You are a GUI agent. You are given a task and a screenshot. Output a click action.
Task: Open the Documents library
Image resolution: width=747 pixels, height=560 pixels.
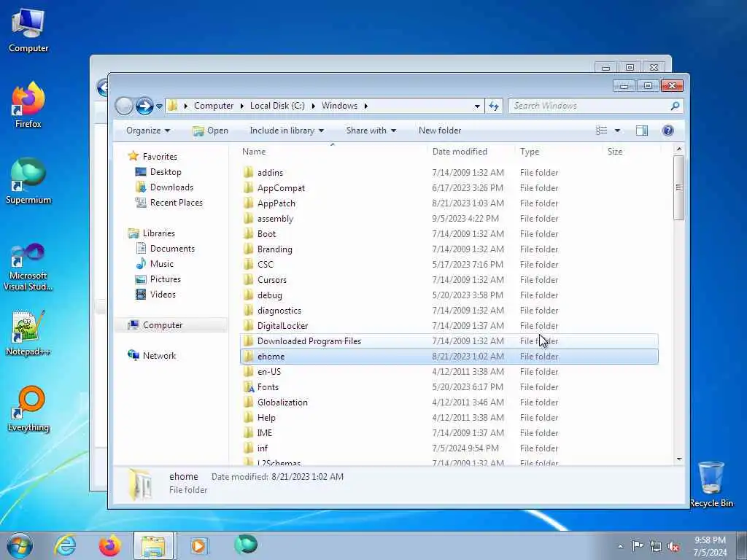pyautogui.click(x=172, y=249)
